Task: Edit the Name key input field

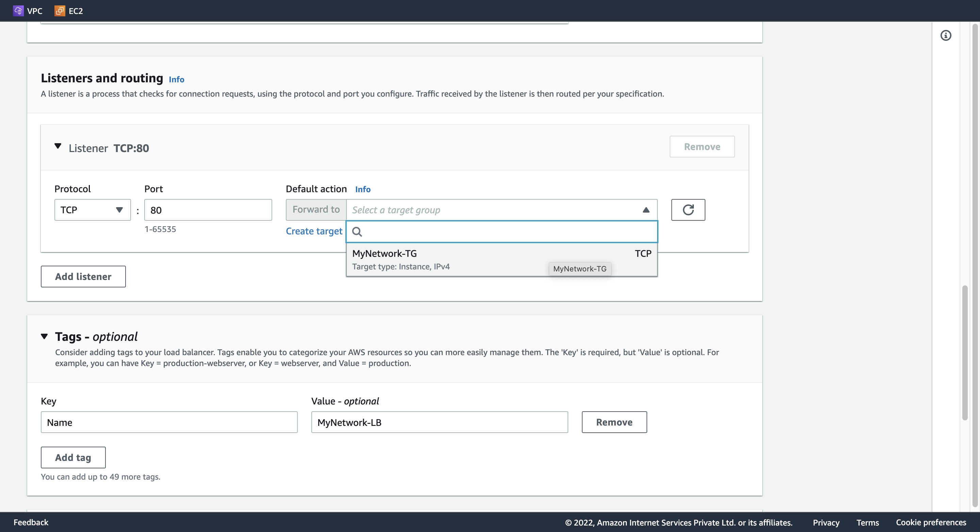Action: [169, 422]
